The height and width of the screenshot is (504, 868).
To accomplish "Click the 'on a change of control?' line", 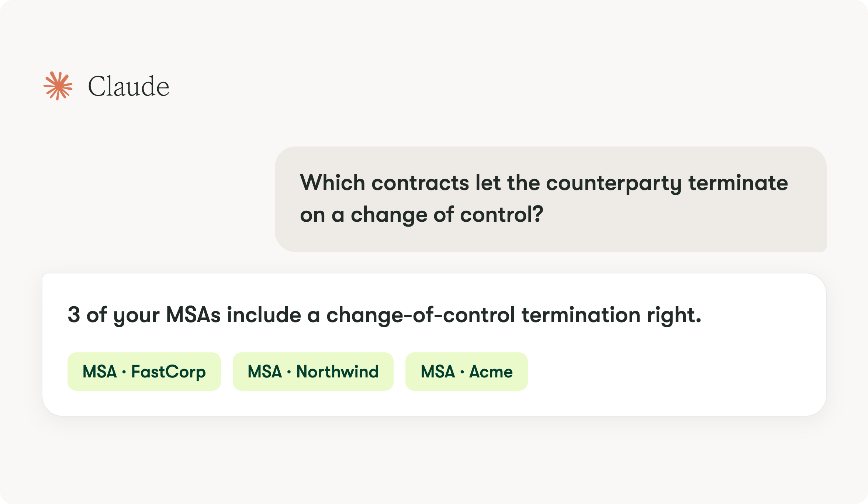I will [422, 215].
